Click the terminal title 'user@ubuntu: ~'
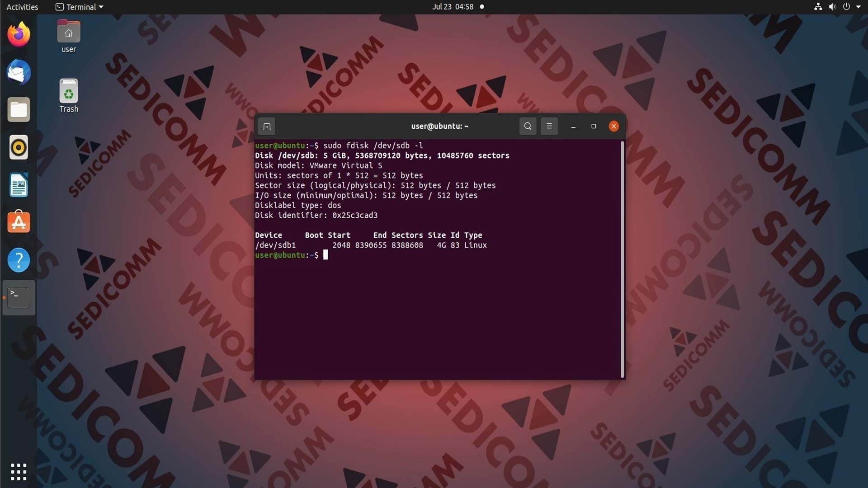The width and height of the screenshot is (868, 488). [439, 127]
